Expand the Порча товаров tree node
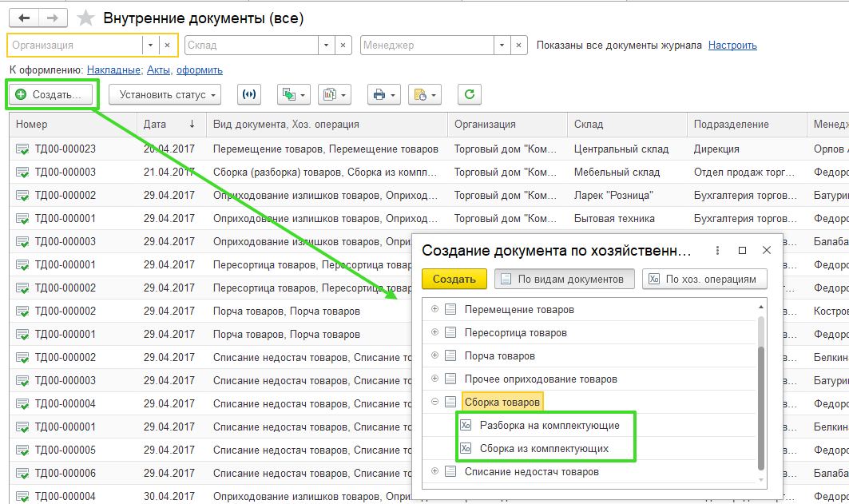Image resolution: width=849 pixels, height=504 pixels. [434, 355]
